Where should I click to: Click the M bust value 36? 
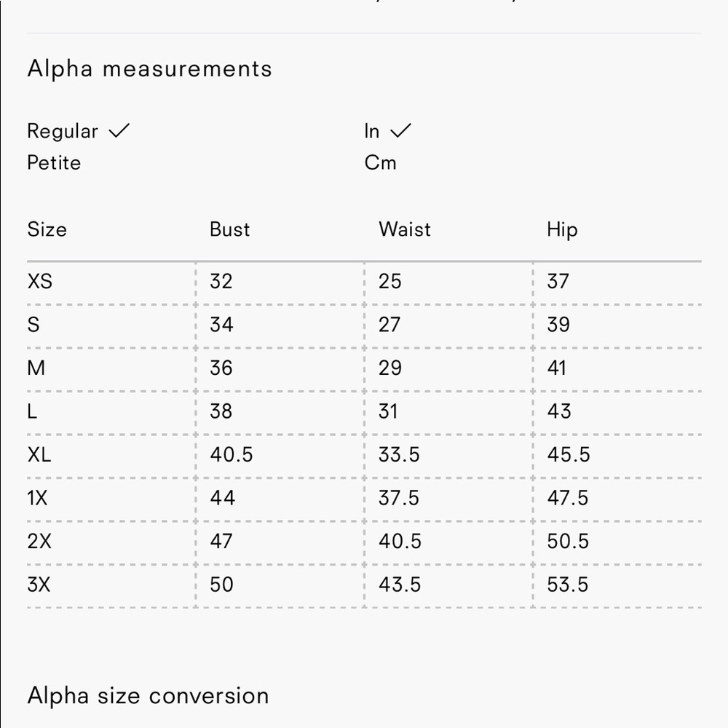pyautogui.click(x=221, y=368)
